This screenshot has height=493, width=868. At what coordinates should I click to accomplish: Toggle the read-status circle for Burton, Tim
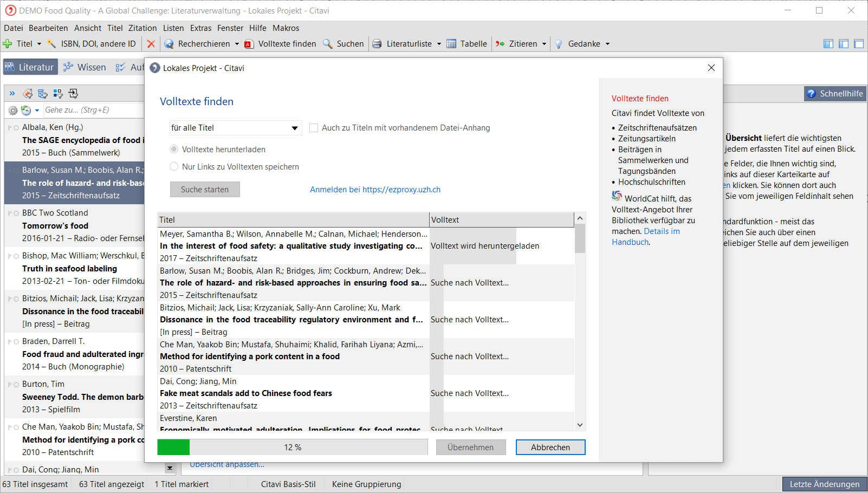[x=16, y=385]
